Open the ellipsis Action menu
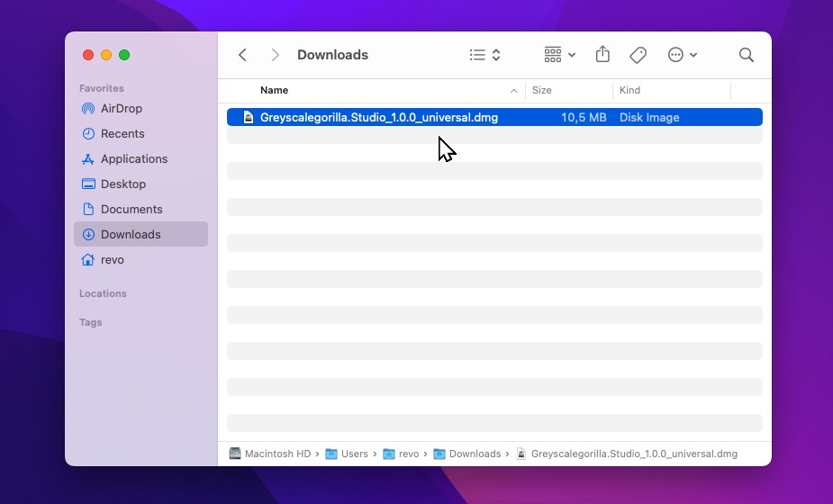The width and height of the screenshot is (833, 504). (x=682, y=55)
